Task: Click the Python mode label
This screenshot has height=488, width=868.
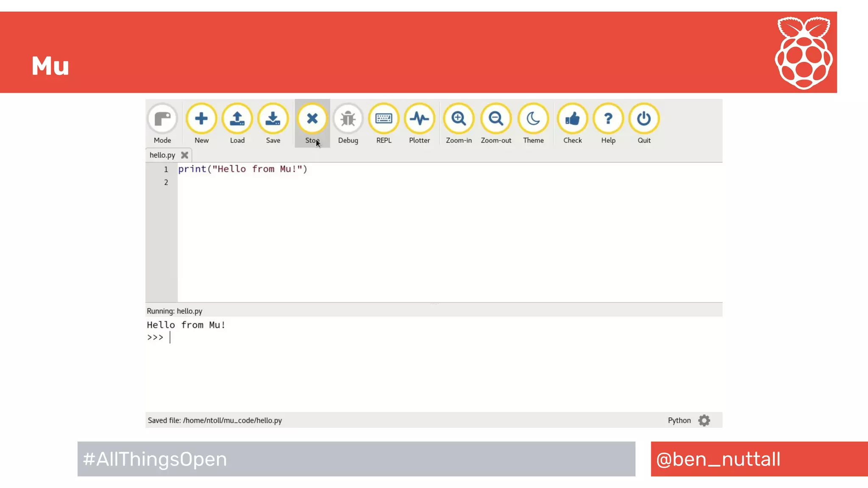Action: tap(679, 420)
